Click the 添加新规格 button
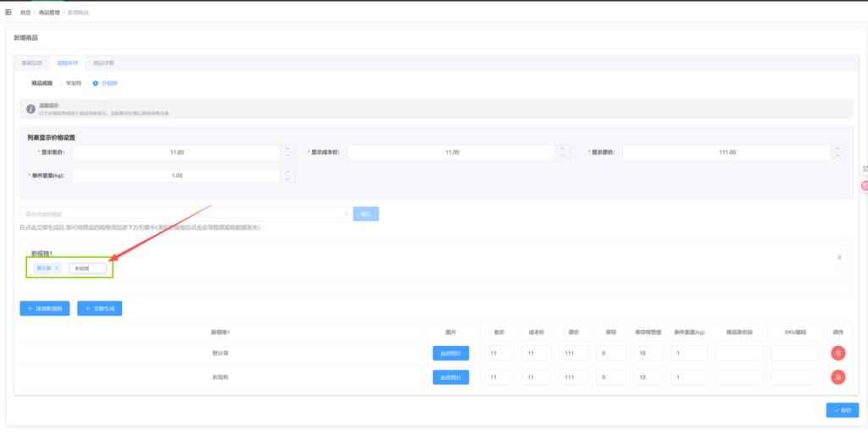Viewport: 868px width, 441px height. [x=45, y=309]
